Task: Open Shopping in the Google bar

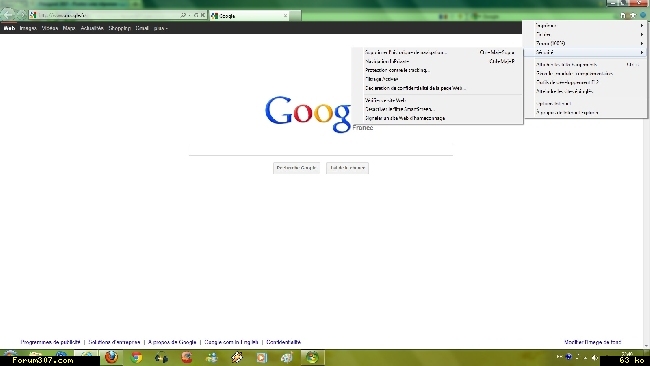Action: 119,28
